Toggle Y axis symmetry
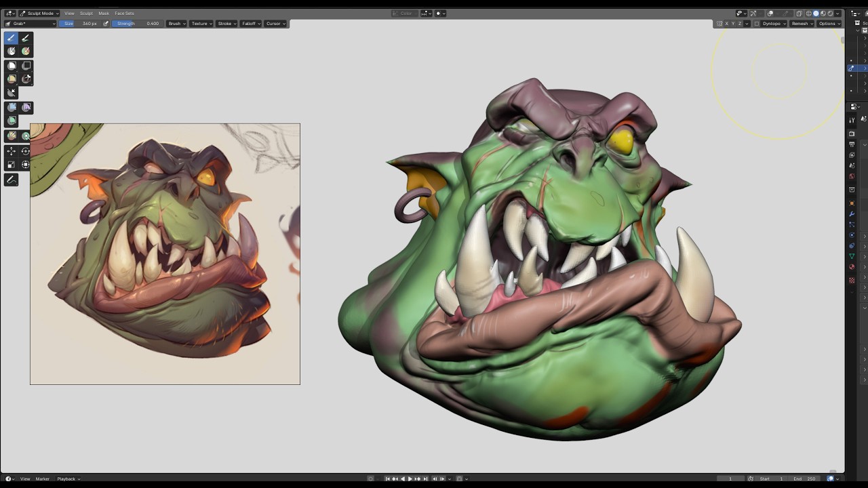Image resolution: width=868 pixels, height=488 pixels. [x=733, y=24]
